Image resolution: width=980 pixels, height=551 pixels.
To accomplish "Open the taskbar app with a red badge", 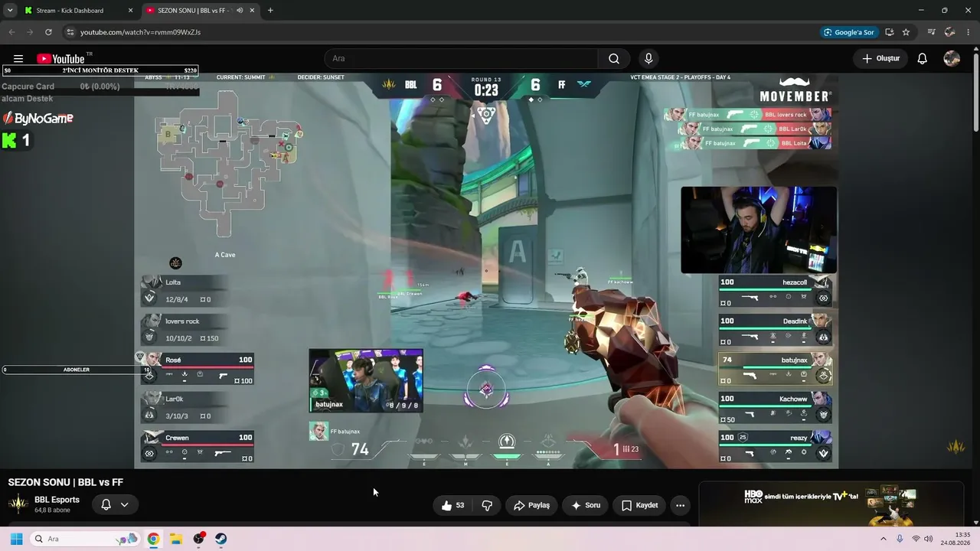I will 199,539.
